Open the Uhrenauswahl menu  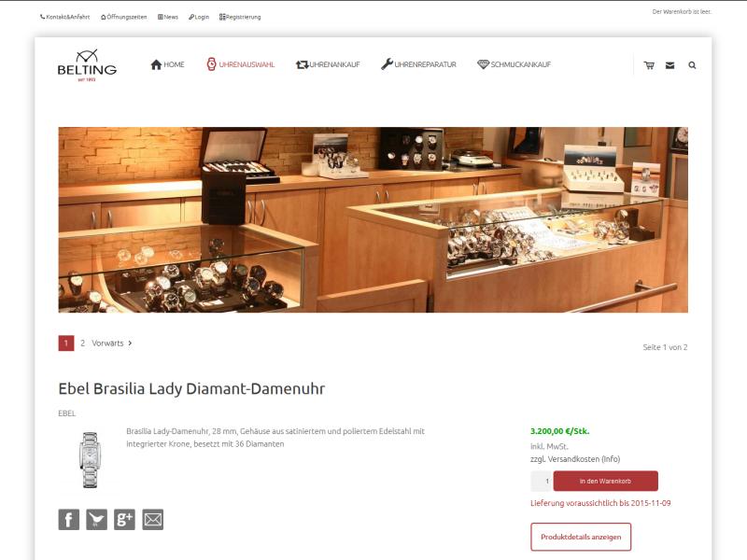(241, 64)
